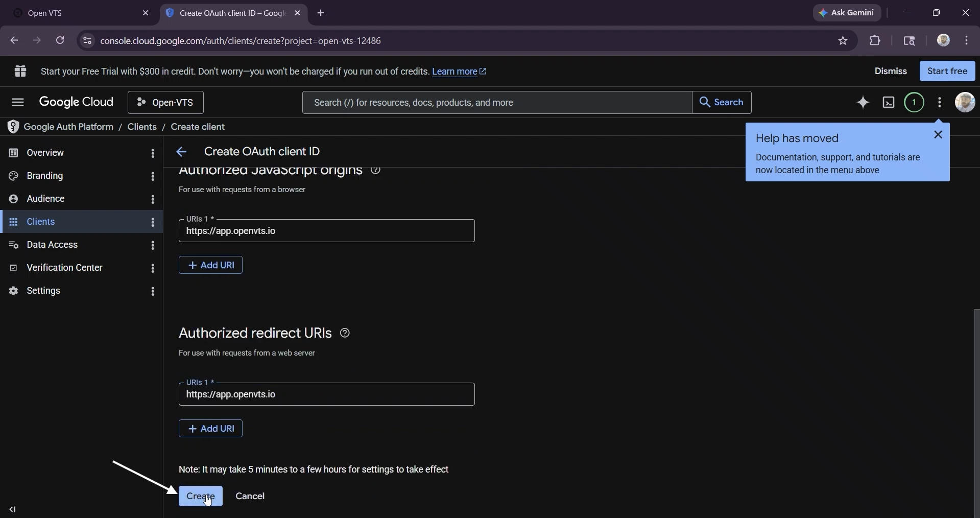The image size is (980, 518).
Task: Open the Overview item's three-dot menu
Action: 153,153
